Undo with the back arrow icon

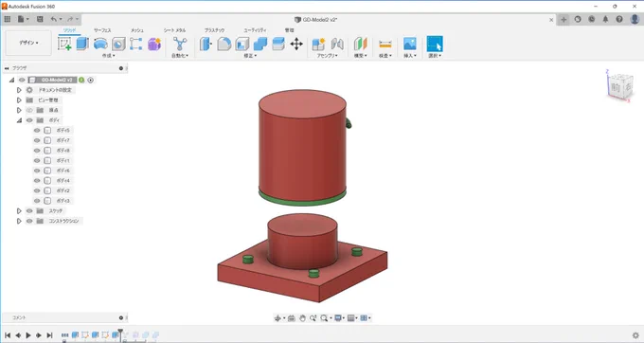(x=54, y=19)
